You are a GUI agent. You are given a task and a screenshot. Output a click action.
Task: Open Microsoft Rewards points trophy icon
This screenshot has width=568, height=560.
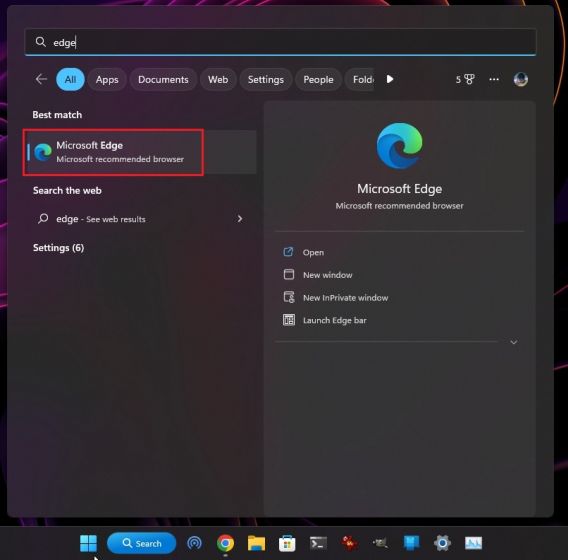pyautogui.click(x=465, y=79)
